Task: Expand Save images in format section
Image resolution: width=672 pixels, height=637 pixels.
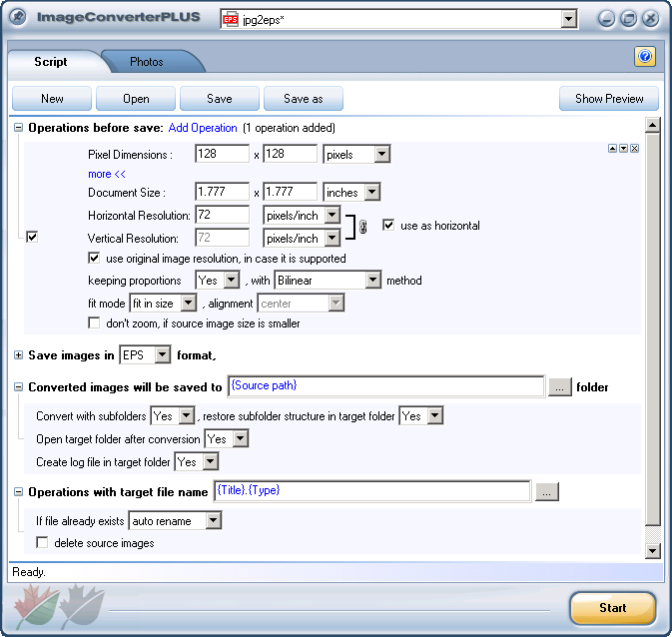Action: pyautogui.click(x=18, y=354)
